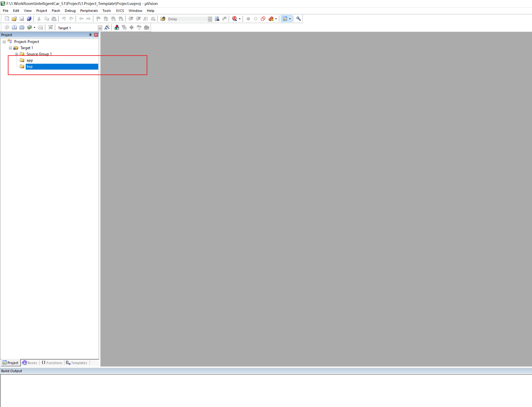The image size is (532, 407).
Task: Insert a bookmark with the first flag icon
Action: pos(98,19)
